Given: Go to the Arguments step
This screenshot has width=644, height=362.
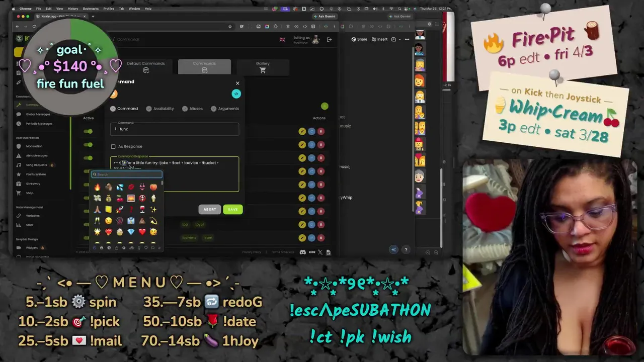Looking at the screenshot, I should coord(225,109).
